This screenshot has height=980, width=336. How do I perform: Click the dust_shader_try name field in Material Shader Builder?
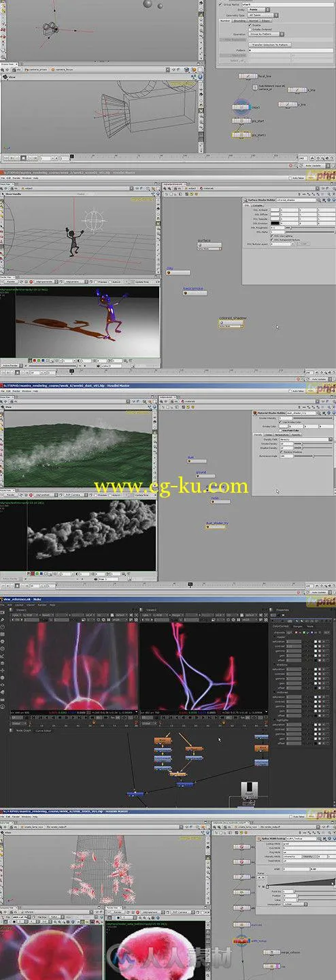pyautogui.click(x=301, y=412)
